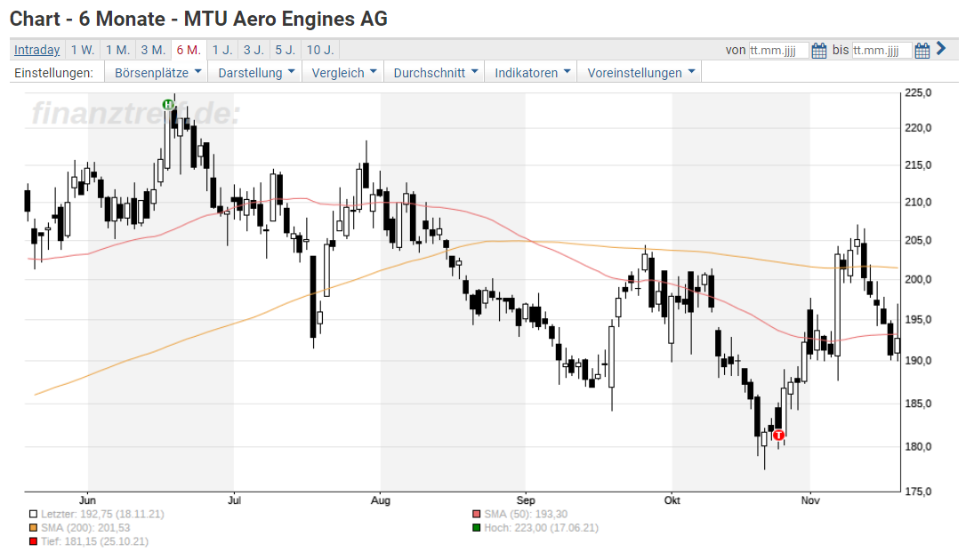The width and height of the screenshot is (966, 560).
Task: Open the 'bis' date calendar picker
Action: point(922,51)
